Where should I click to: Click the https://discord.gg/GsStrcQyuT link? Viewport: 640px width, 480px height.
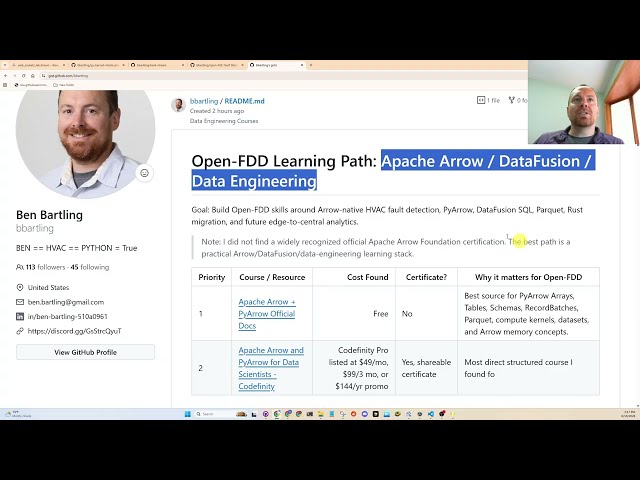pyautogui.click(x=75, y=331)
